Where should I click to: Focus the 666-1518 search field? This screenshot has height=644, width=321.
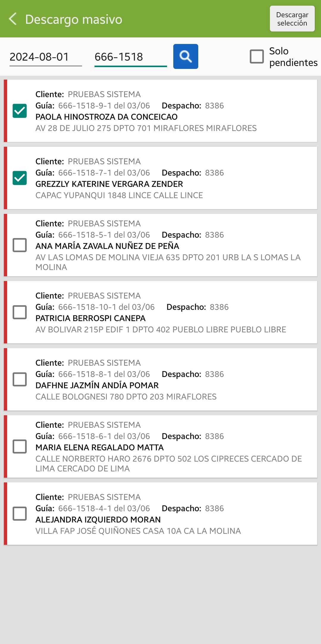click(130, 57)
